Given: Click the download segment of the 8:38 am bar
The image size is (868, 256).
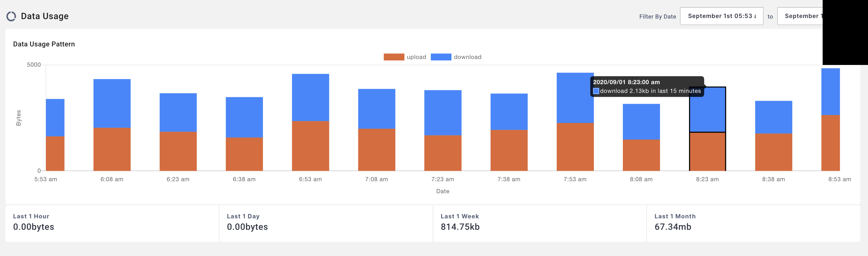Looking at the screenshot, I should tap(773, 117).
